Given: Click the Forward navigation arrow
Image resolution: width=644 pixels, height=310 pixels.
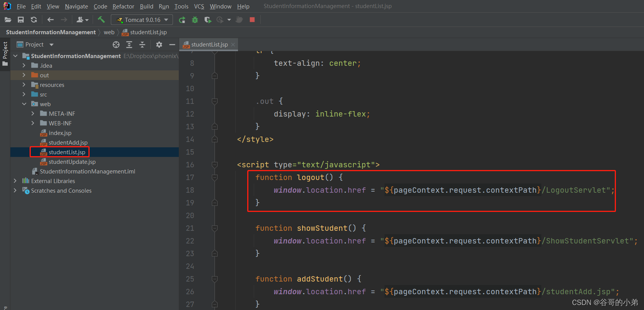Looking at the screenshot, I should pos(64,20).
